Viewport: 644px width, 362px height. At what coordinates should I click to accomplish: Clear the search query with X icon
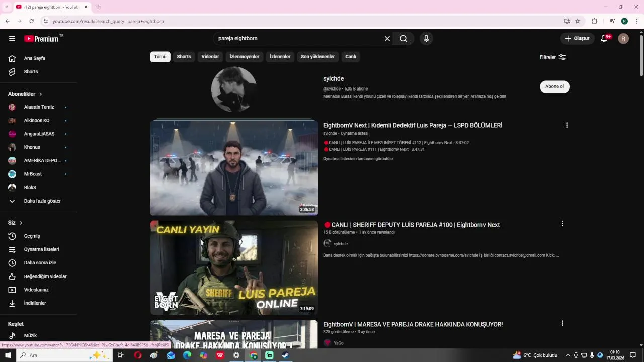point(387,39)
